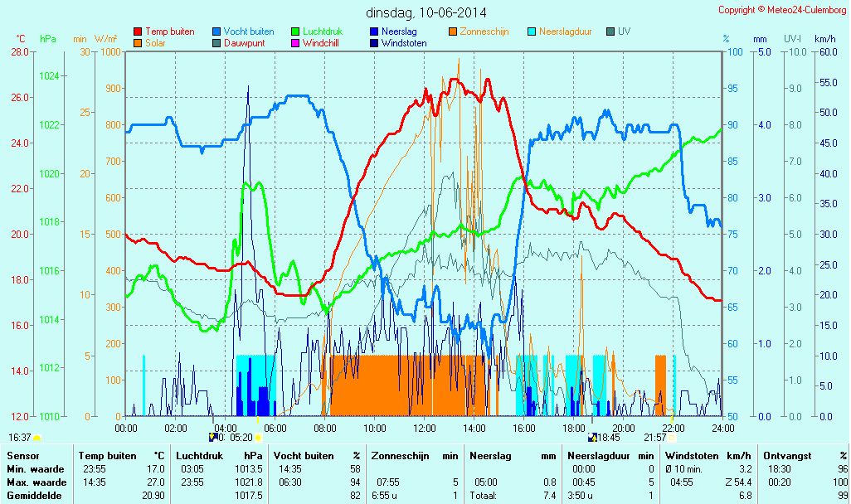Click the sun icon next to 16:37
This screenshot has height=504, width=851.
37,437
